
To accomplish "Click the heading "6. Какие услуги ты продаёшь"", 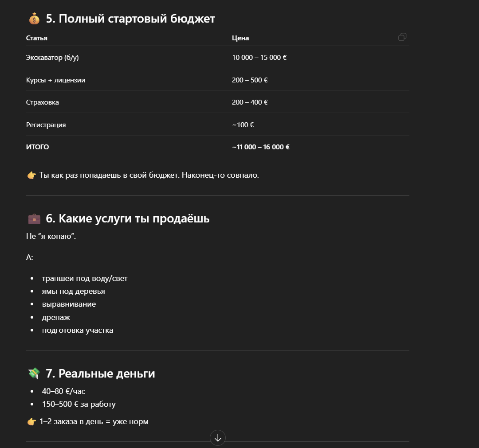I will [128, 218].
